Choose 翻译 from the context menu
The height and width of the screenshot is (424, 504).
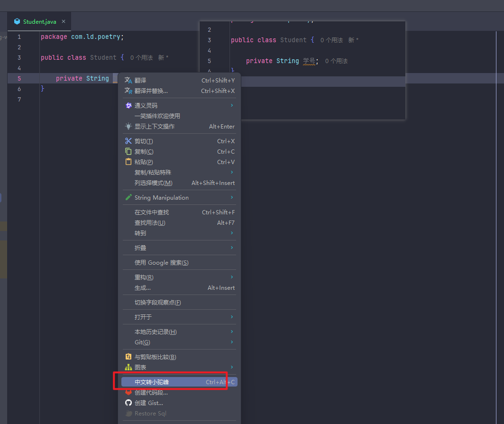(x=179, y=80)
